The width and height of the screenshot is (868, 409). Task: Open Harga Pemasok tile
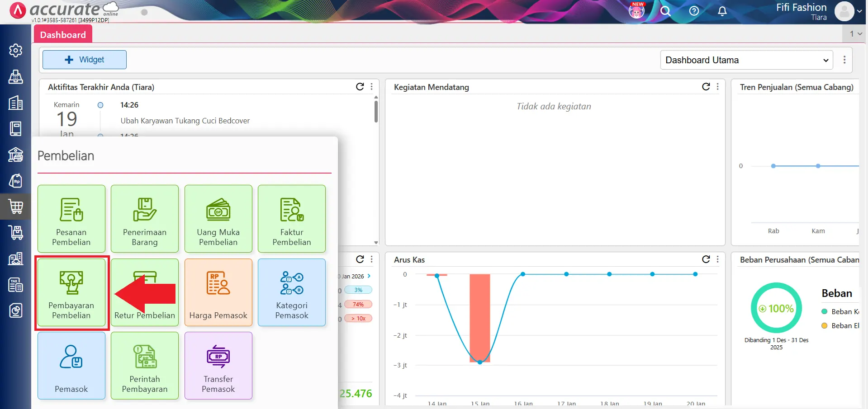point(218,292)
